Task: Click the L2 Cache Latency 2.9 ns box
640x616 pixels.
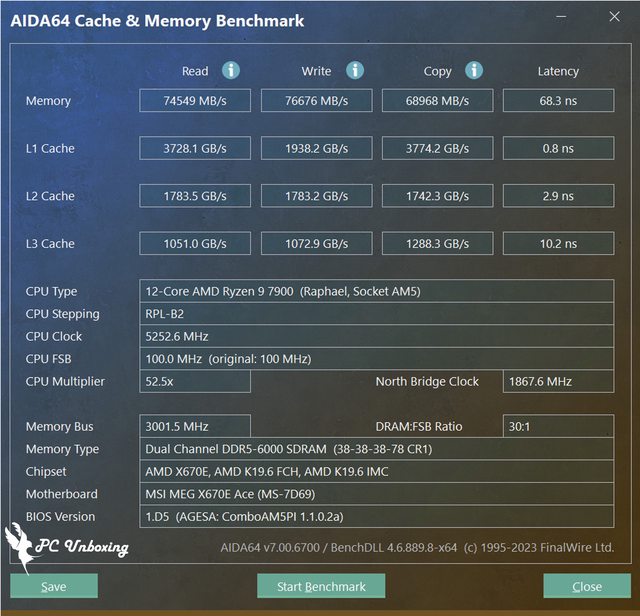Action: click(558, 196)
